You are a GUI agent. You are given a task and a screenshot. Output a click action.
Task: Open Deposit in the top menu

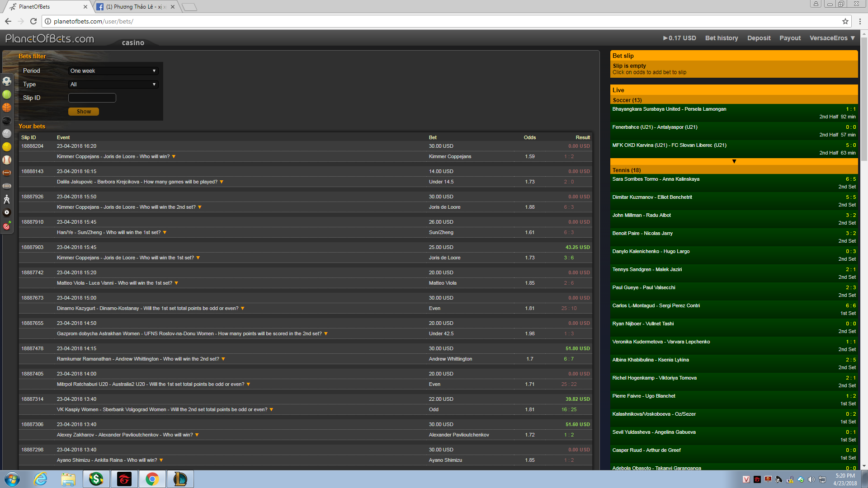coord(759,38)
